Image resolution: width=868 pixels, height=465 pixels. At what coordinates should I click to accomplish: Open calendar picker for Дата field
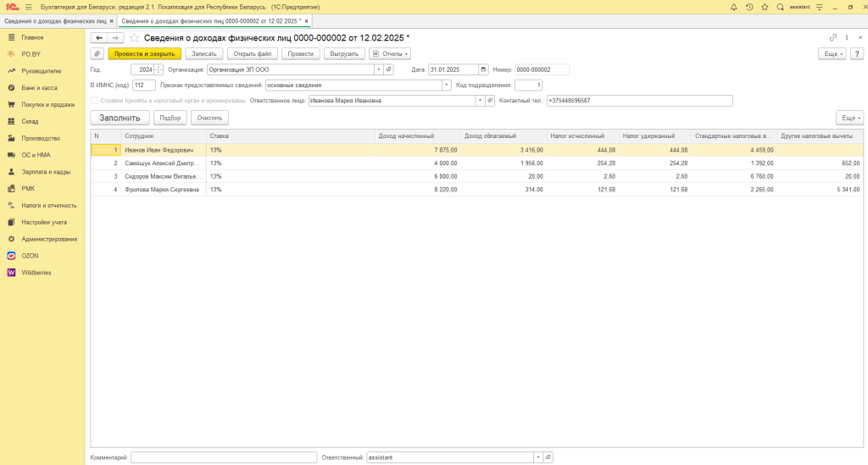(483, 69)
